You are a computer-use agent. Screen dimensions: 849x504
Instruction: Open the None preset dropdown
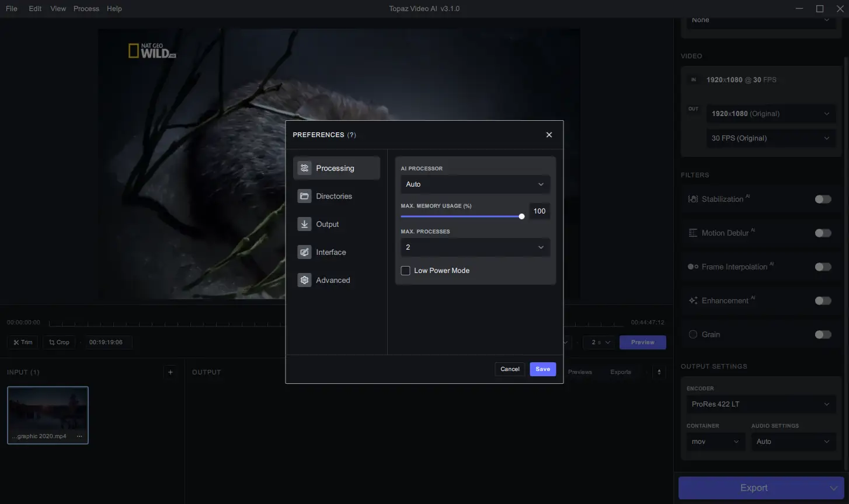pyautogui.click(x=761, y=20)
